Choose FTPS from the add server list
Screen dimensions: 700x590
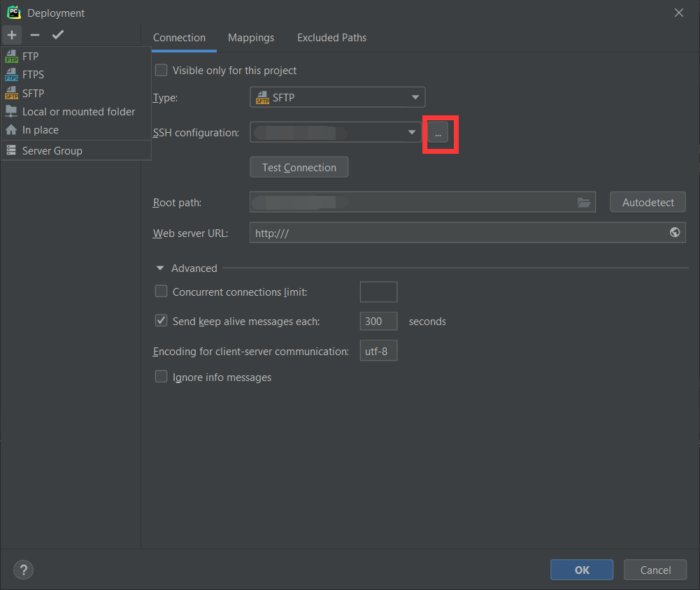coord(33,74)
